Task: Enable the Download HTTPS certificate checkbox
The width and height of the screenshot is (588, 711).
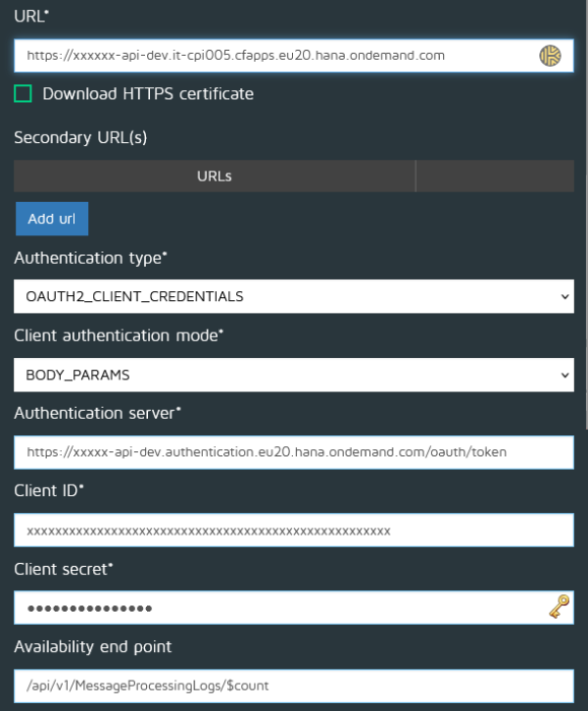Action: (23, 94)
